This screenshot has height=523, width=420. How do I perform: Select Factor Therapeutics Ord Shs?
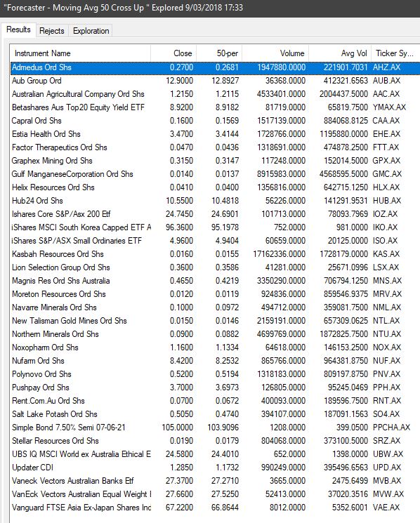click(x=215, y=147)
